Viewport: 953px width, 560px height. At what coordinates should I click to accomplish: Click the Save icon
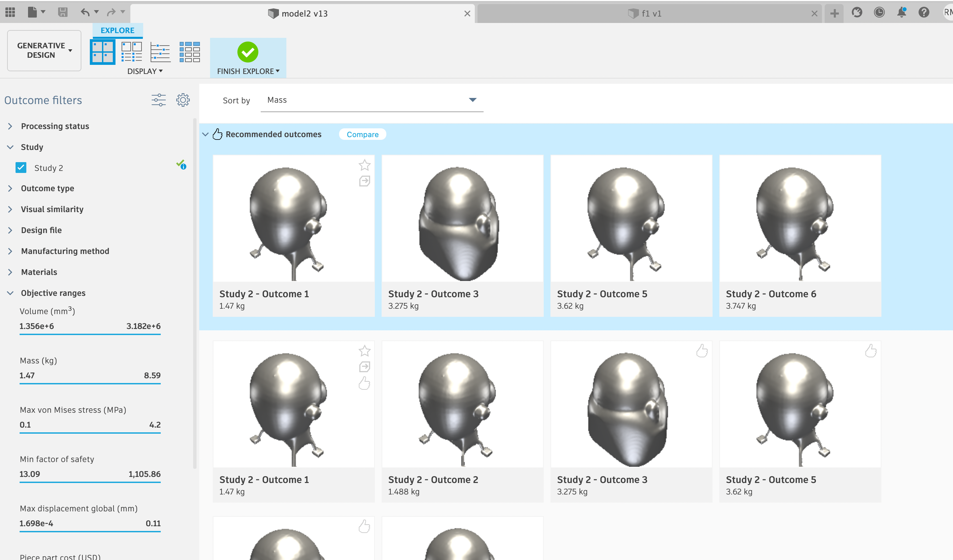63,12
